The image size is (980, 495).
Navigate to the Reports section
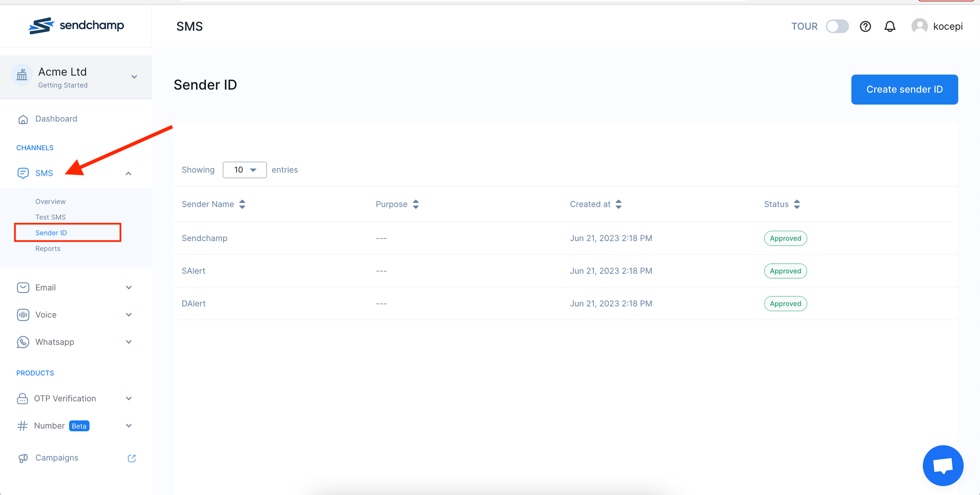(48, 248)
